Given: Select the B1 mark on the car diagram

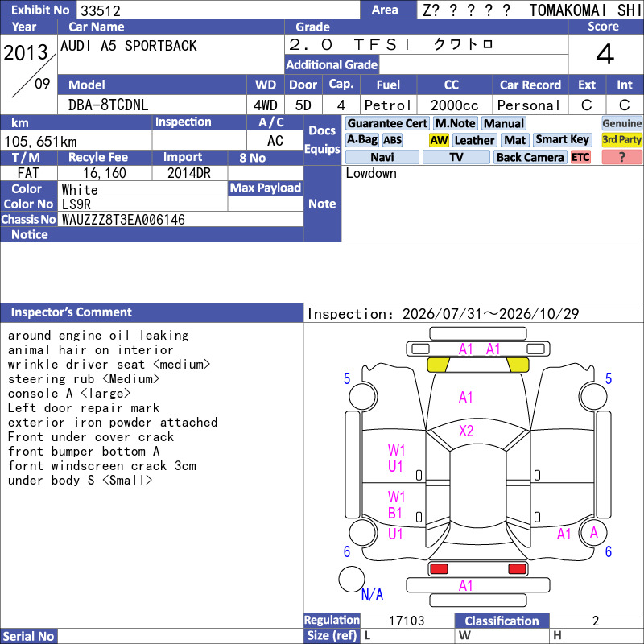Looking at the screenshot, I should 395,514.
